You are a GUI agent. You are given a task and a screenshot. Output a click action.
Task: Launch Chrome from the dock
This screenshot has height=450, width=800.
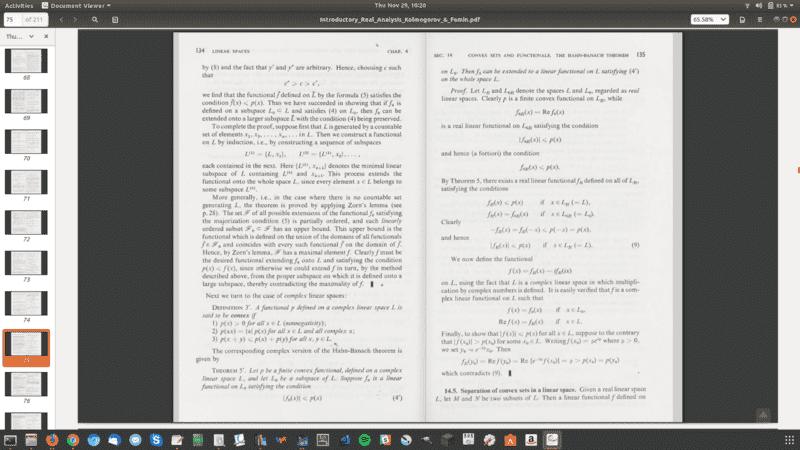click(x=73, y=440)
